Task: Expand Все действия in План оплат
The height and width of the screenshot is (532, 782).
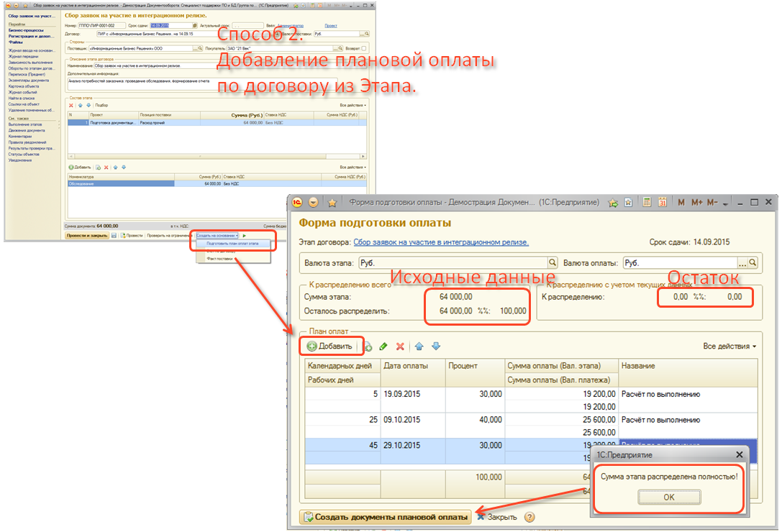Action: point(729,347)
